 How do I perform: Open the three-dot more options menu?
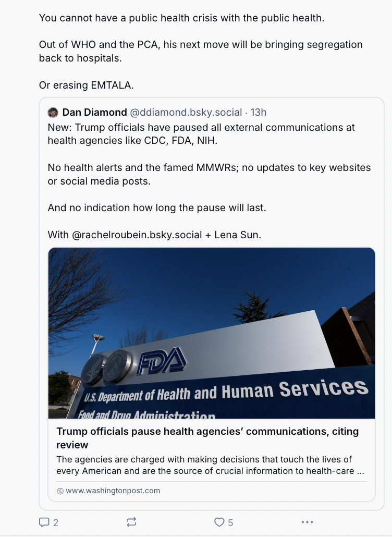(x=307, y=522)
